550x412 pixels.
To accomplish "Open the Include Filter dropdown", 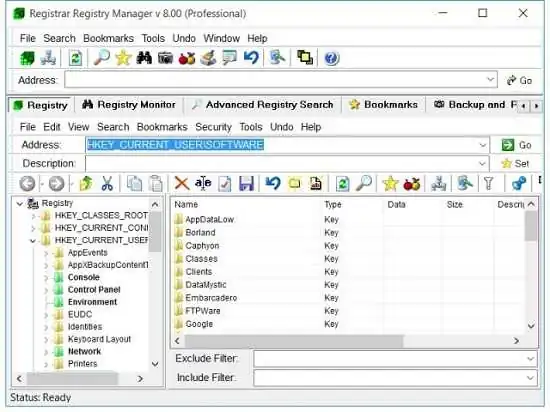I will point(530,378).
